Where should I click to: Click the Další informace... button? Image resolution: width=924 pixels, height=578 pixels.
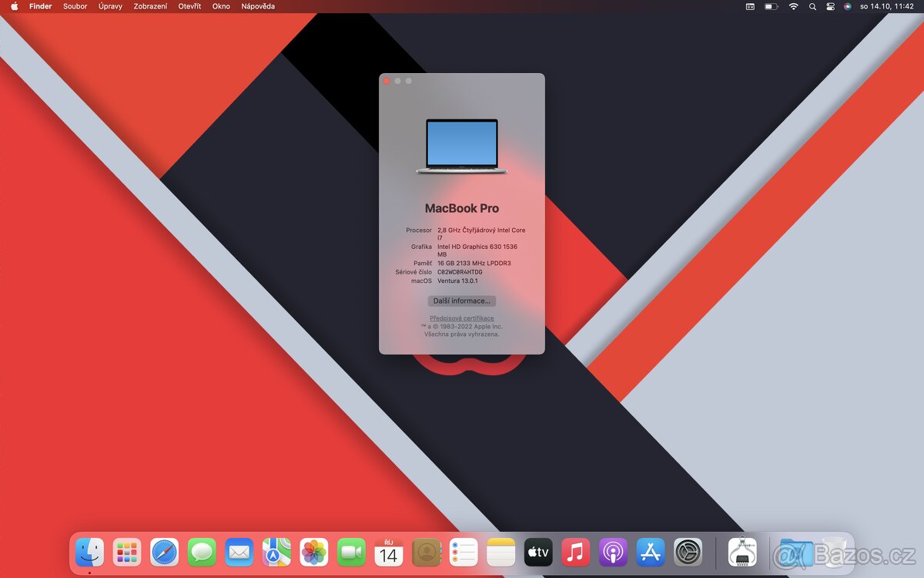[x=462, y=301]
